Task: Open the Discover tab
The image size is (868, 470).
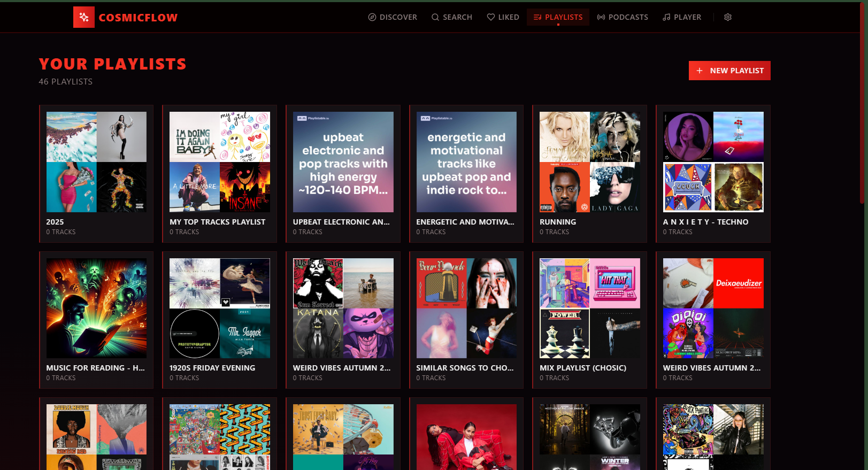Action: click(393, 17)
